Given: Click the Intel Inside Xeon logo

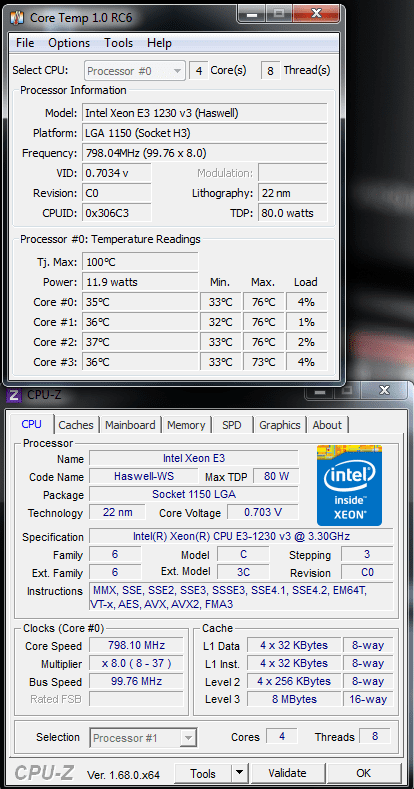Looking at the screenshot, I should 349,485.
